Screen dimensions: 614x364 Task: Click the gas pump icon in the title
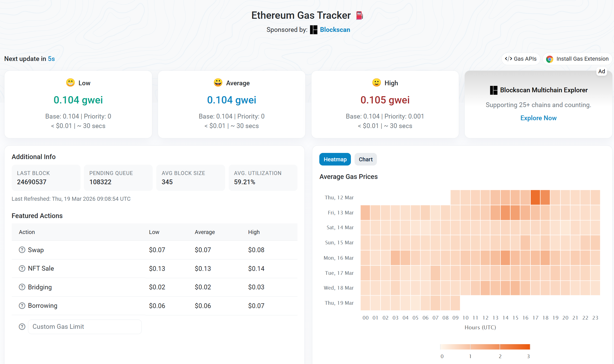359,15
